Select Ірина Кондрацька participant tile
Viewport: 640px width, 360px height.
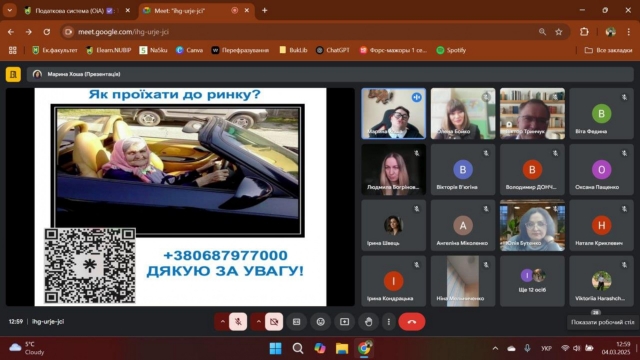(393, 281)
